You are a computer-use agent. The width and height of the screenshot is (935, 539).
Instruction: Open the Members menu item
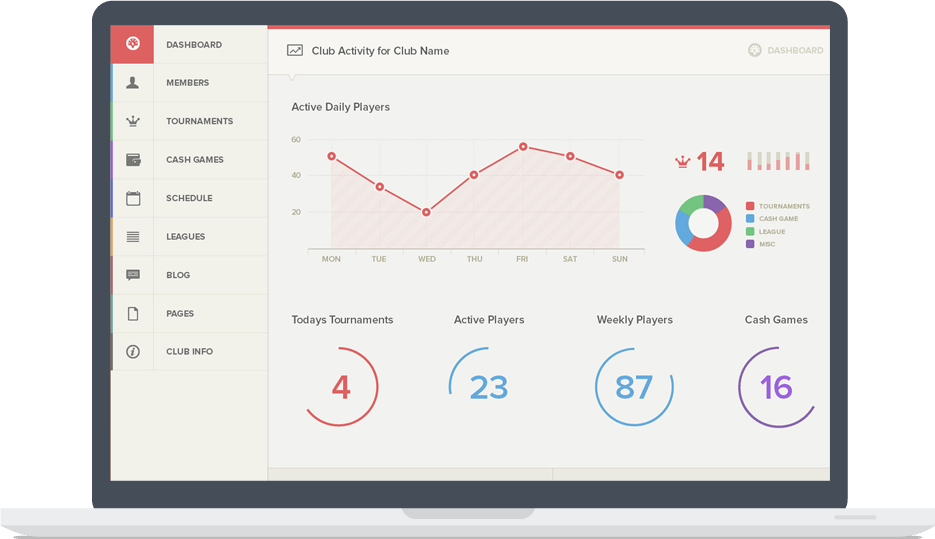(188, 83)
